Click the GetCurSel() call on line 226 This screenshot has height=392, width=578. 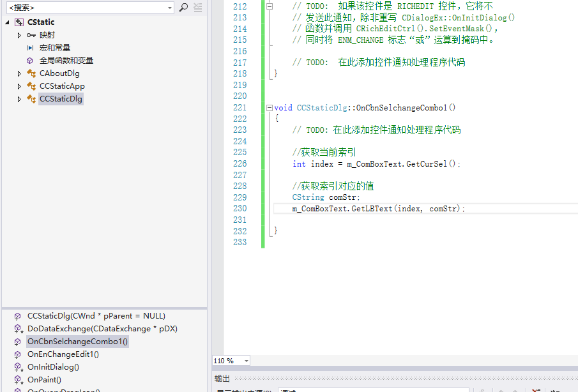coord(431,164)
